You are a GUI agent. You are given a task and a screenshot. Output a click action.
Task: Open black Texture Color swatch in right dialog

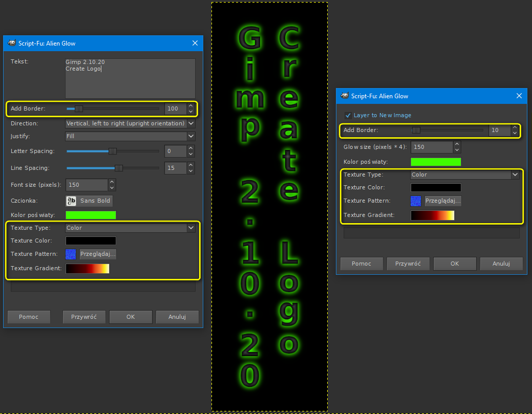(x=436, y=187)
